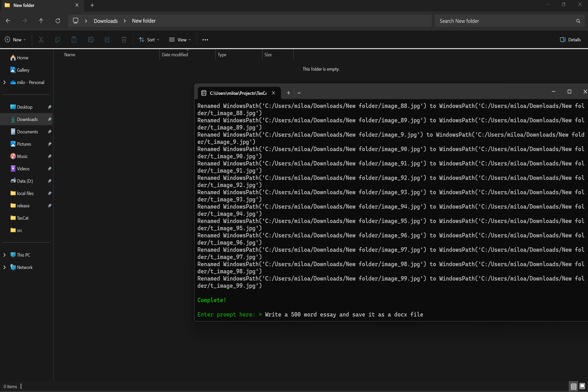Viewport: 588px width, 392px height.
Task: Open the See more ellipsis menu
Action: tap(205, 39)
